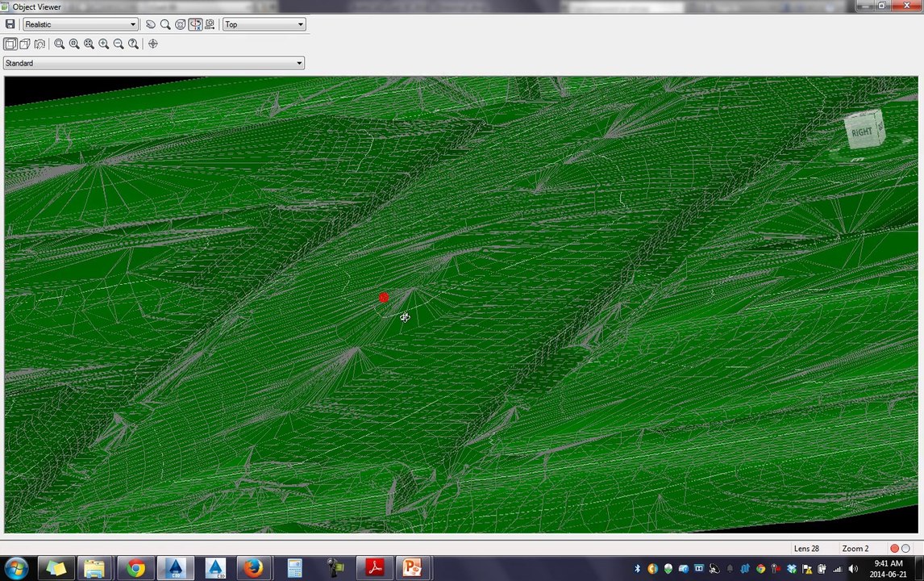
Task: Click the Save icon in Object Viewer
Action: point(10,24)
